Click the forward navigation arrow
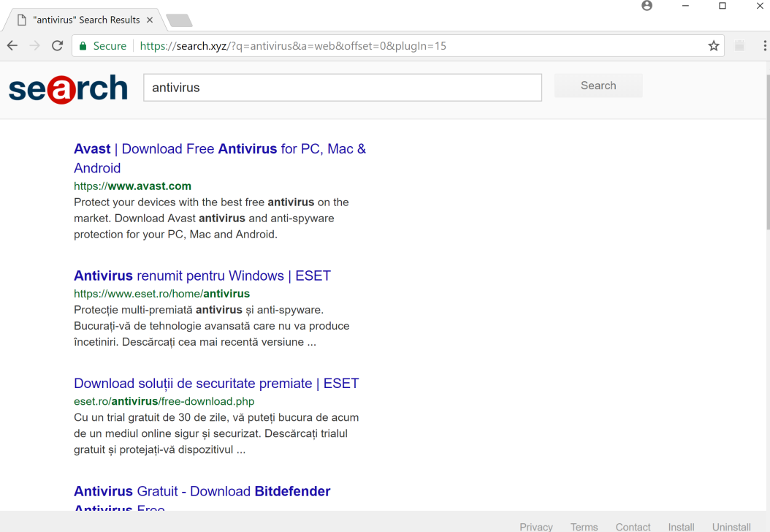 point(35,46)
